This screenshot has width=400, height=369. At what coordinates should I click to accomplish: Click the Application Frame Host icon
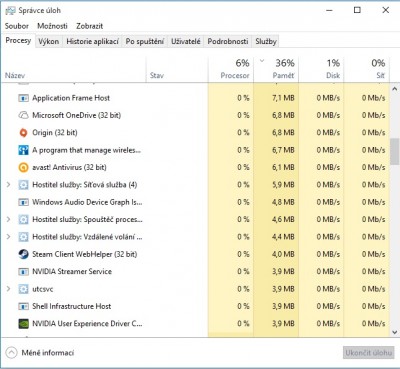[23, 98]
